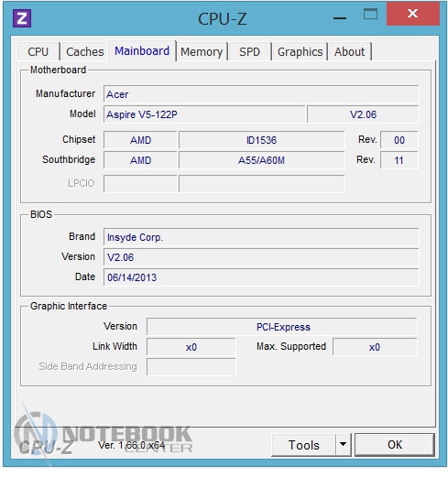This screenshot has height=477, width=448.
Task: Maximize the CPU-Z window
Action: pyautogui.click(x=370, y=14)
